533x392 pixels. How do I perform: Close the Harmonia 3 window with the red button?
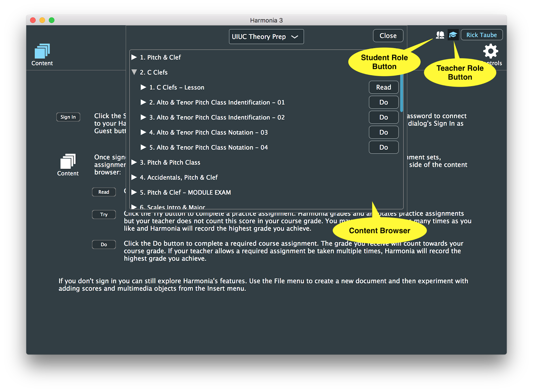coord(33,20)
